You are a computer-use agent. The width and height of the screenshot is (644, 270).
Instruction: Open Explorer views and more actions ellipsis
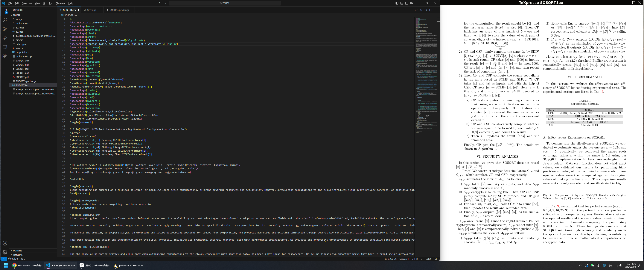click(53, 10)
